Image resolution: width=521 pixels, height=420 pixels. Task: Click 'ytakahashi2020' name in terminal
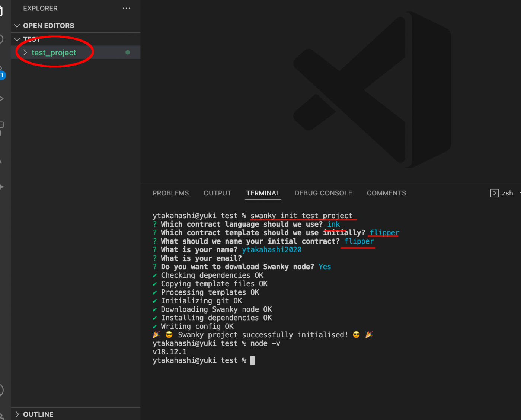point(272,250)
